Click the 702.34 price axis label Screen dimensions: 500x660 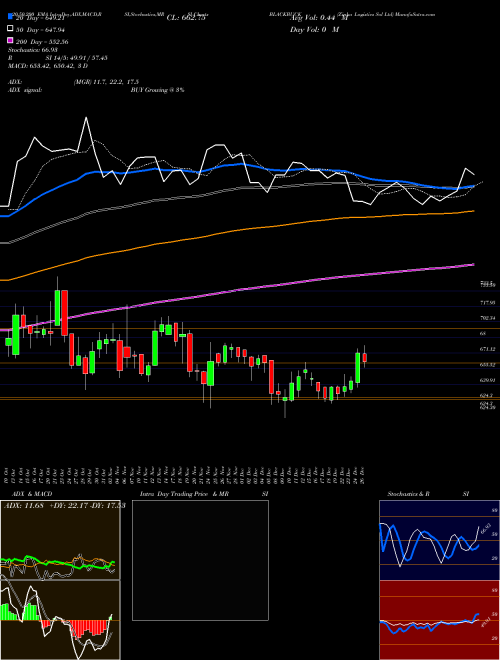tap(487, 318)
